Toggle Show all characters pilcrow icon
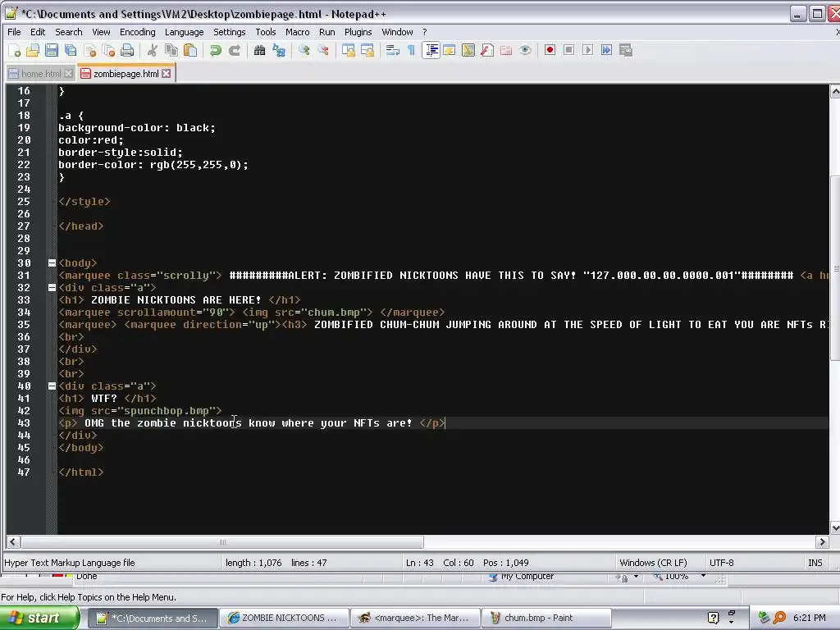The height and width of the screenshot is (630, 840). [x=411, y=50]
